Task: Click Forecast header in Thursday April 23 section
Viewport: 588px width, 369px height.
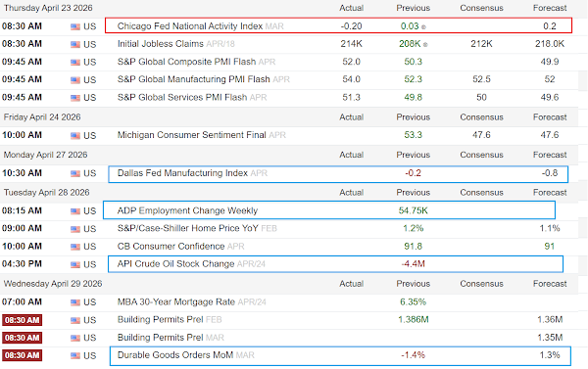Action: pyautogui.click(x=550, y=8)
